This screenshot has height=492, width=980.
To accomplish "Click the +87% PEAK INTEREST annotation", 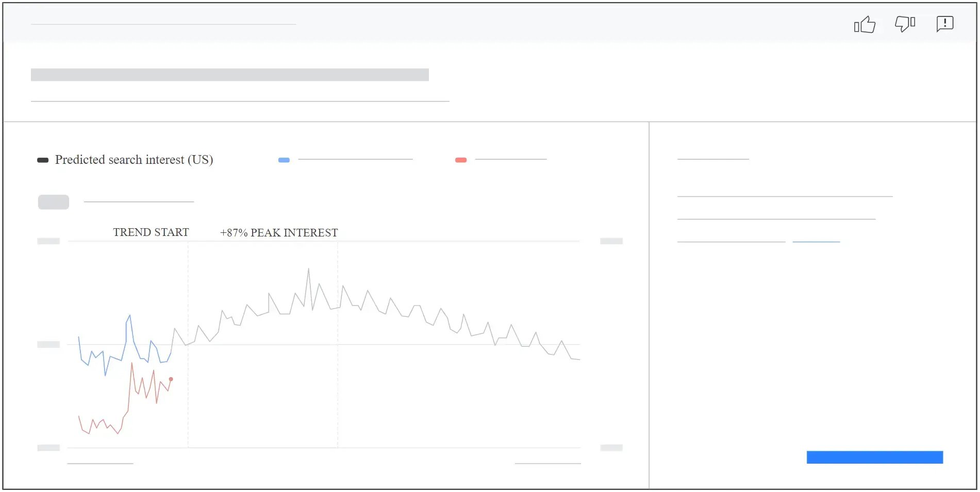I will click(x=279, y=232).
